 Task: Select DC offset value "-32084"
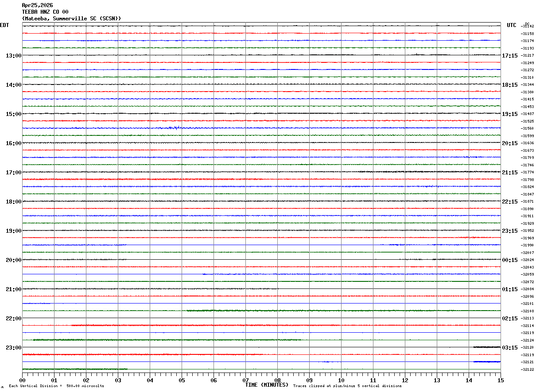(528, 289)
